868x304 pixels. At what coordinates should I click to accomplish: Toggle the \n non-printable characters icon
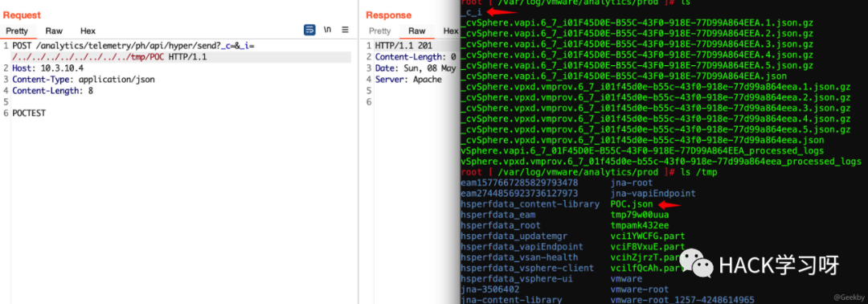327,30
